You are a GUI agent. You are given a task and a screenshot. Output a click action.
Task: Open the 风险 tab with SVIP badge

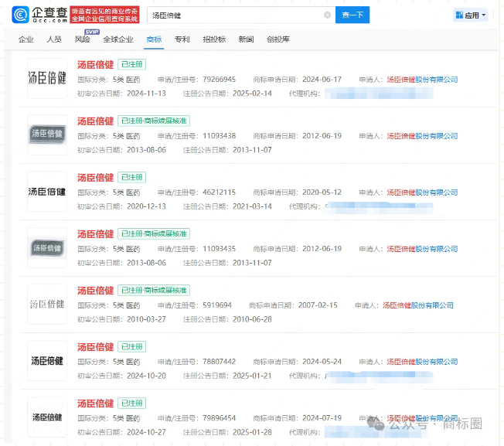(x=82, y=39)
